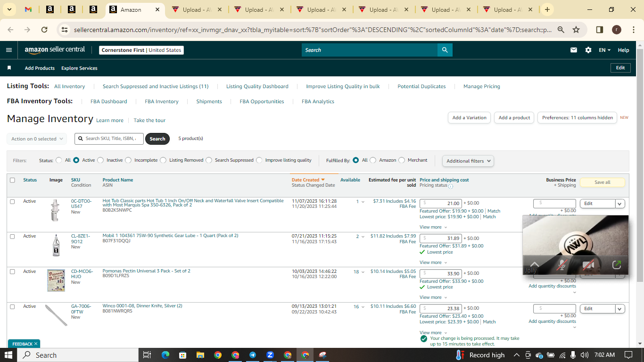Click the SKU, Title, ISBN search field
The height and width of the screenshot is (362, 644).
pyautogui.click(x=109, y=139)
